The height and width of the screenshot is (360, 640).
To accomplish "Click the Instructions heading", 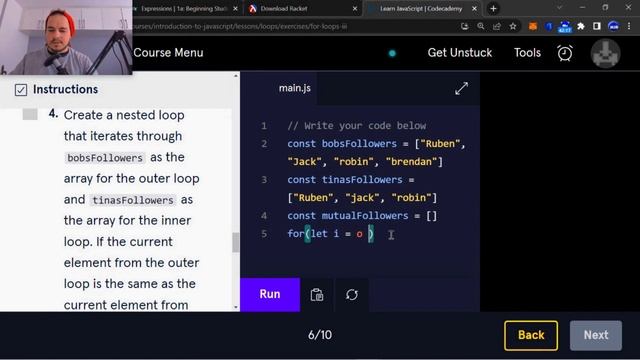I will tap(65, 89).
